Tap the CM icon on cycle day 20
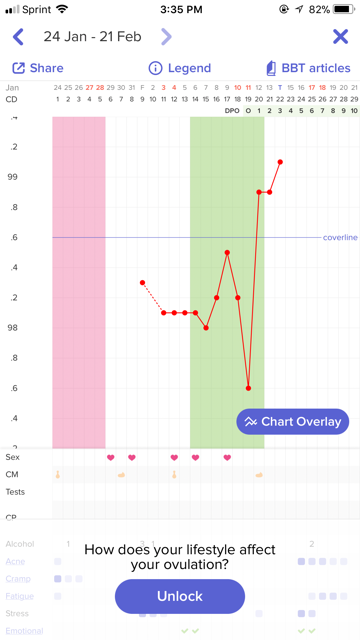The width and height of the screenshot is (360, 640). (x=259, y=475)
